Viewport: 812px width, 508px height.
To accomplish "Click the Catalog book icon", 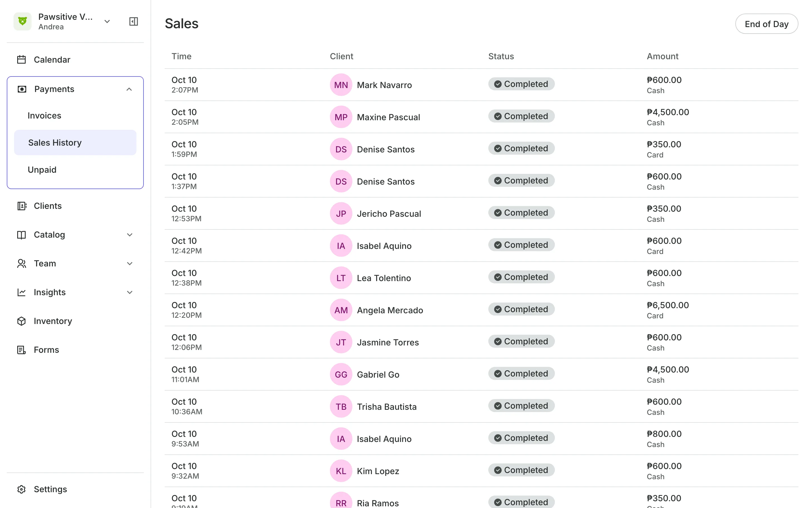I will click(21, 235).
